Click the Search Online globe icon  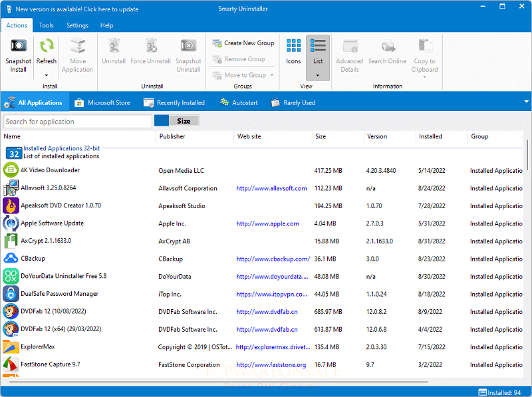[x=388, y=46]
